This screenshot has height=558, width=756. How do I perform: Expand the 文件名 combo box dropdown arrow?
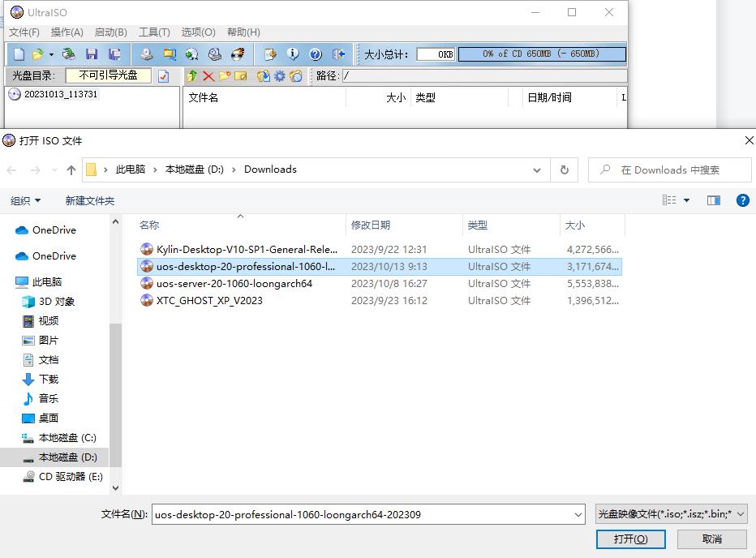point(578,515)
